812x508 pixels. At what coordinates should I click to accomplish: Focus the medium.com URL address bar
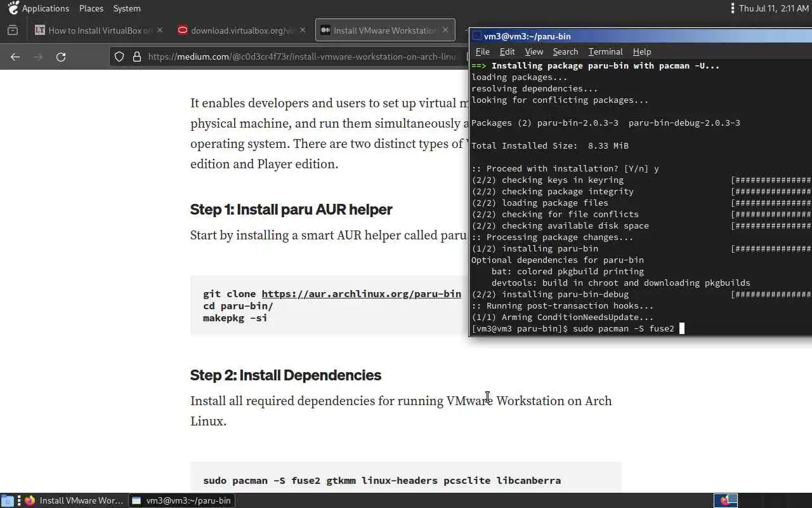point(303,57)
